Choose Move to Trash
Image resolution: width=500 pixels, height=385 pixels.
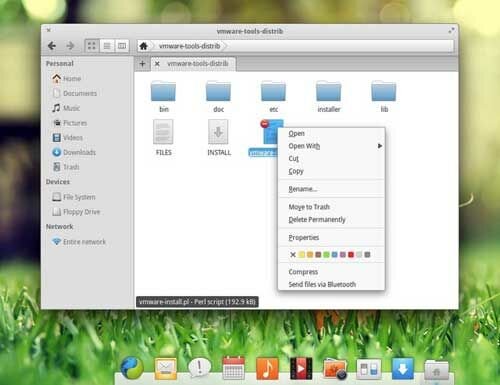tap(331, 207)
